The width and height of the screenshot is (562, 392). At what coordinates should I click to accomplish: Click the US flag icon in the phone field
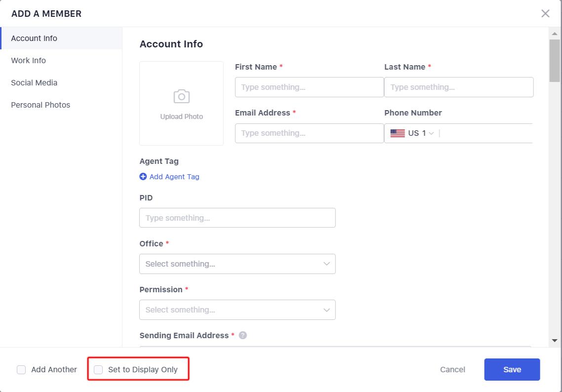pos(397,133)
